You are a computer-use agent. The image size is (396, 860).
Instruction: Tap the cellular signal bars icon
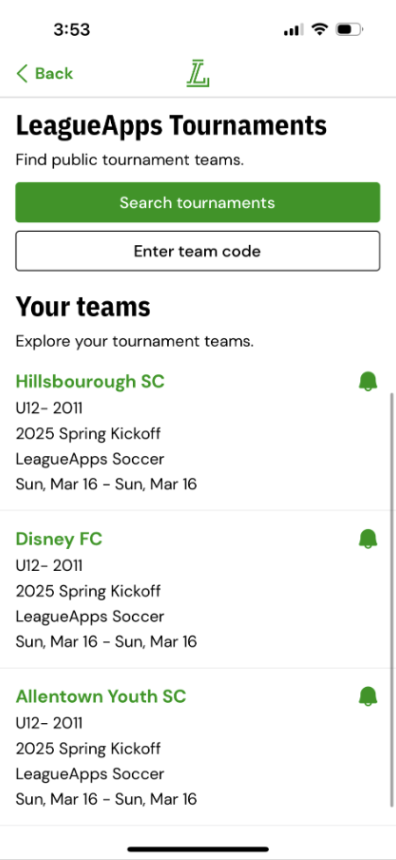pyautogui.click(x=293, y=30)
